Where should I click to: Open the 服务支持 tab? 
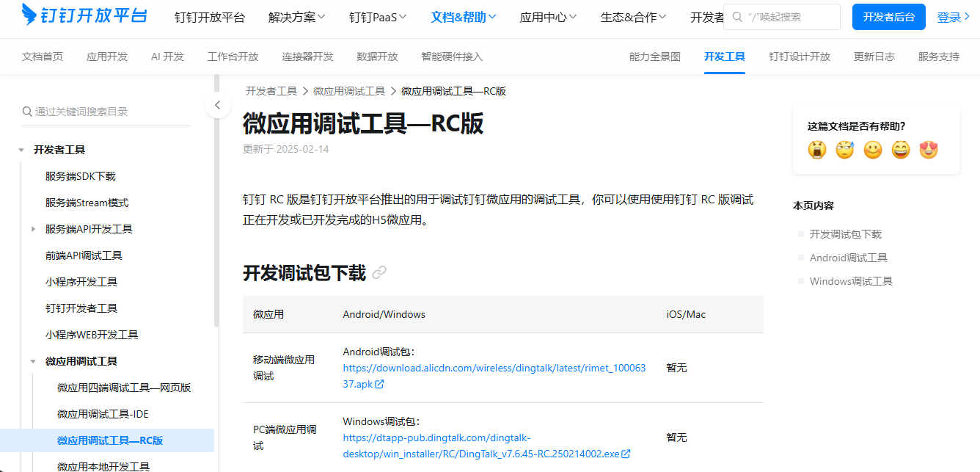tap(939, 57)
